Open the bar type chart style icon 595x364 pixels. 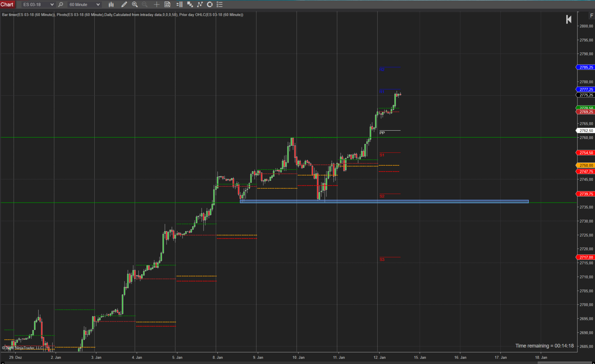click(111, 5)
